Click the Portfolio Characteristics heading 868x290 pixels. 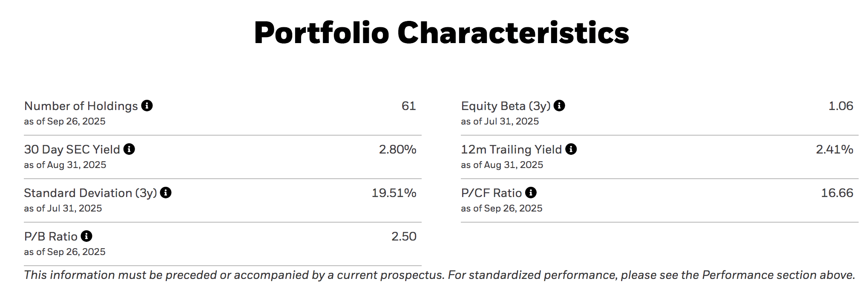(x=441, y=33)
